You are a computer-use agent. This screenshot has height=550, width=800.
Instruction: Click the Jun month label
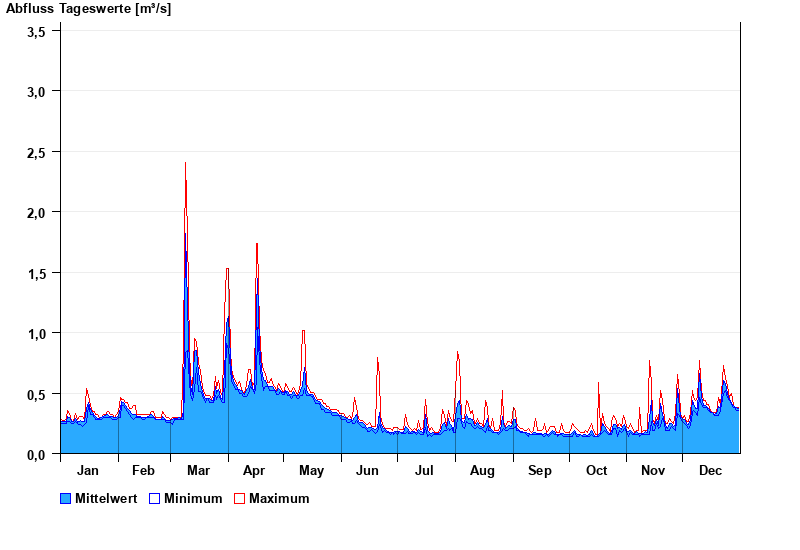(x=368, y=470)
